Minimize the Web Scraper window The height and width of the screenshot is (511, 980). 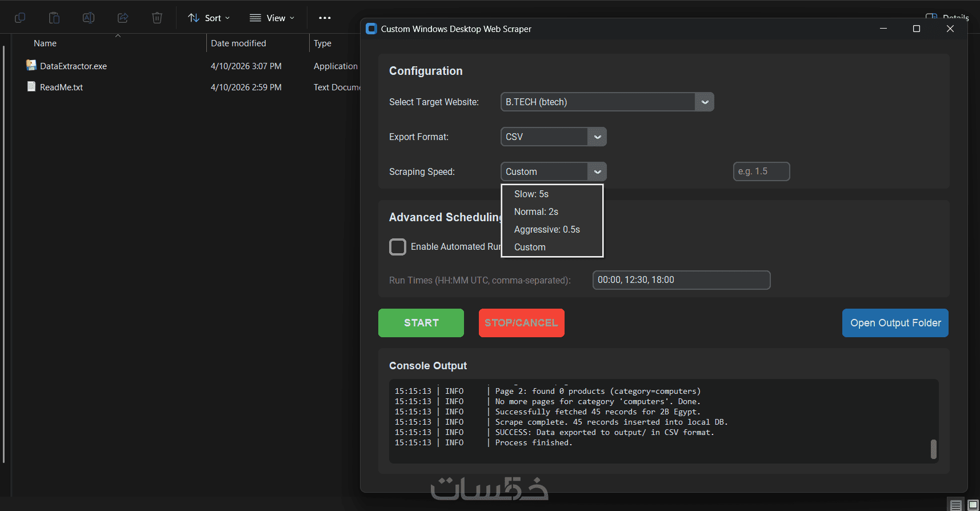[x=883, y=29]
